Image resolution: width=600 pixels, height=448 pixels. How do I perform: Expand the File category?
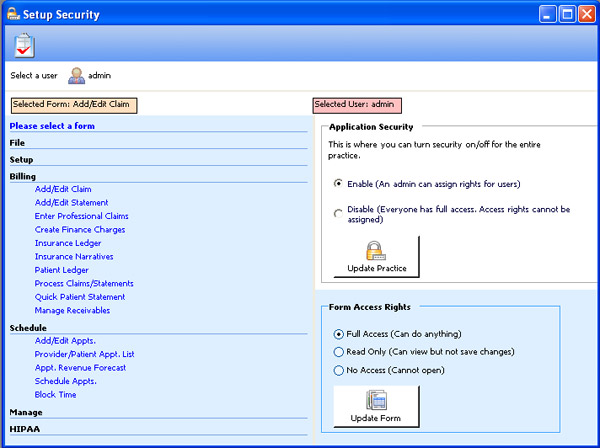coord(17,143)
